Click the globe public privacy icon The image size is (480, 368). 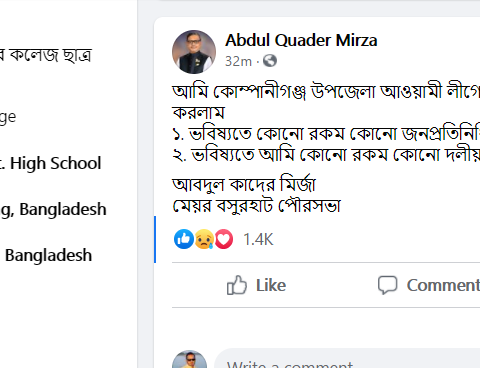tap(270, 61)
